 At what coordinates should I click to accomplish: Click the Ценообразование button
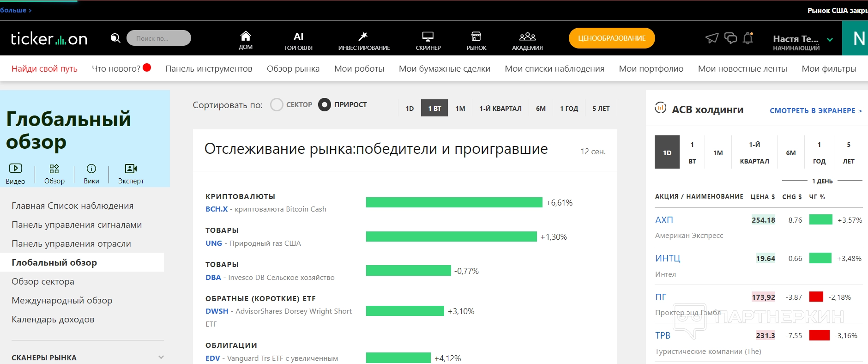click(x=612, y=38)
